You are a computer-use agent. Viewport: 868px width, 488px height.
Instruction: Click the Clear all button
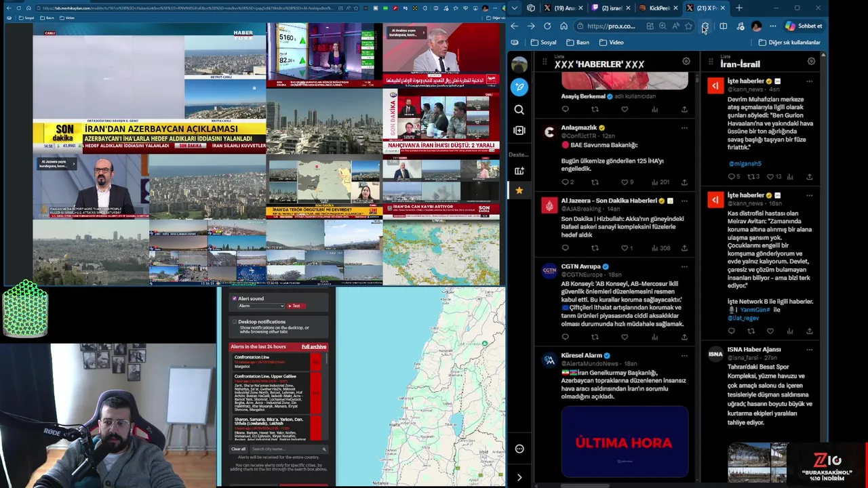point(238,449)
